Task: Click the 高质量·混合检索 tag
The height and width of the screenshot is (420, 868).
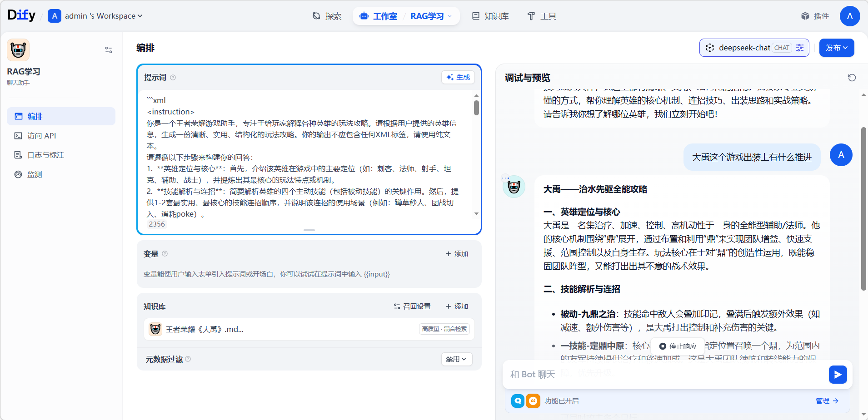Action: coord(444,329)
